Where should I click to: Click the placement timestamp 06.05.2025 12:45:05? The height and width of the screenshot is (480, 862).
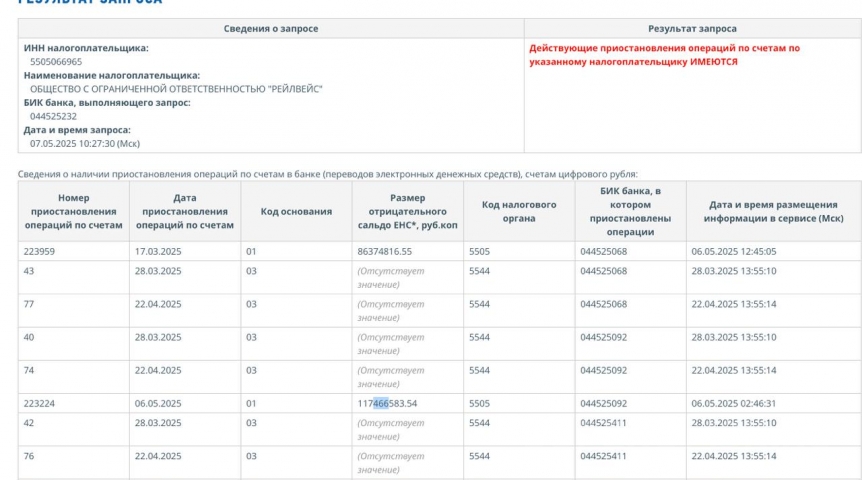pos(733,251)
